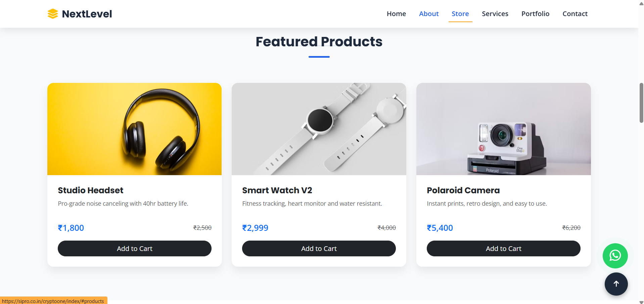Open the Contact navigation link
This screenshot has height=304, width=644.
(575, 14)
